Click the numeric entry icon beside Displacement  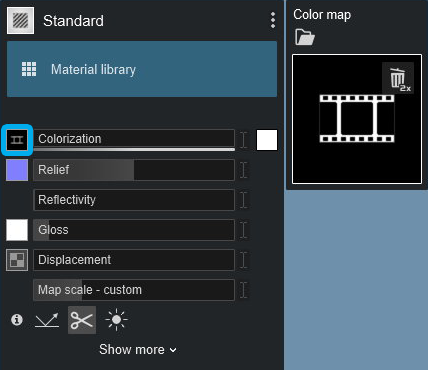244,260
